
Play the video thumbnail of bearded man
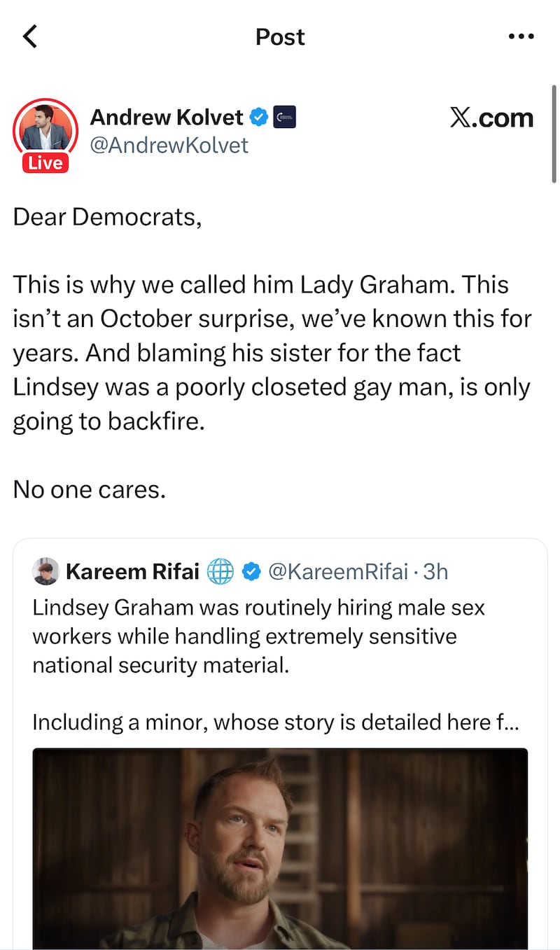point(280,848)
